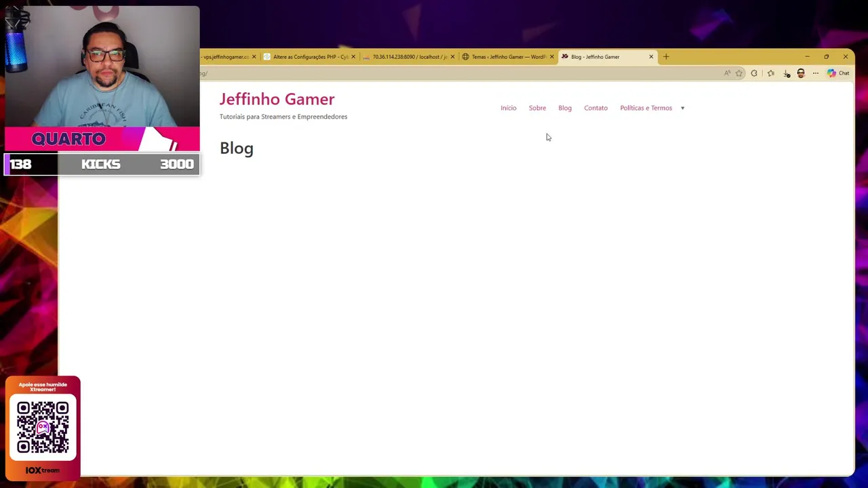Activate the read aloud icon
The image size is (868, 488).
point(727,73)
